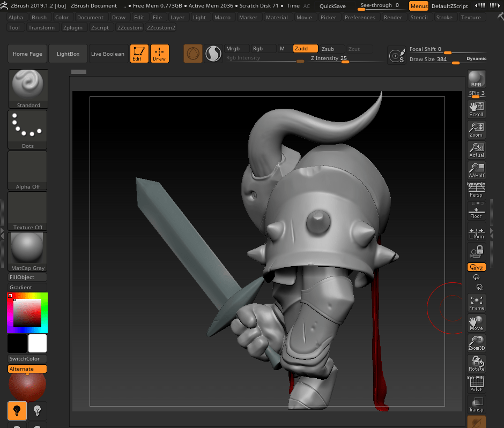Image resolution: width=504 pixels, height=428 pixels.
Task: Toggle the Floor grid
Action: click(x=476, y=211)
